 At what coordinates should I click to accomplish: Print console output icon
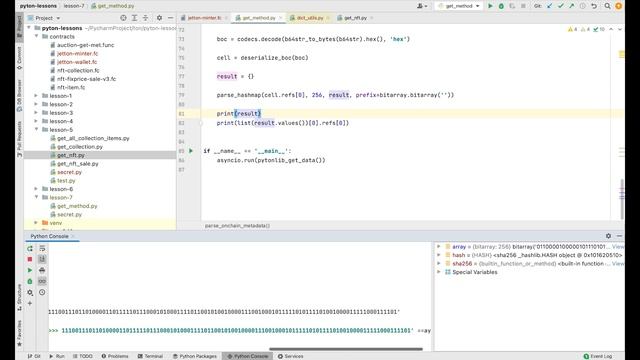42,270
